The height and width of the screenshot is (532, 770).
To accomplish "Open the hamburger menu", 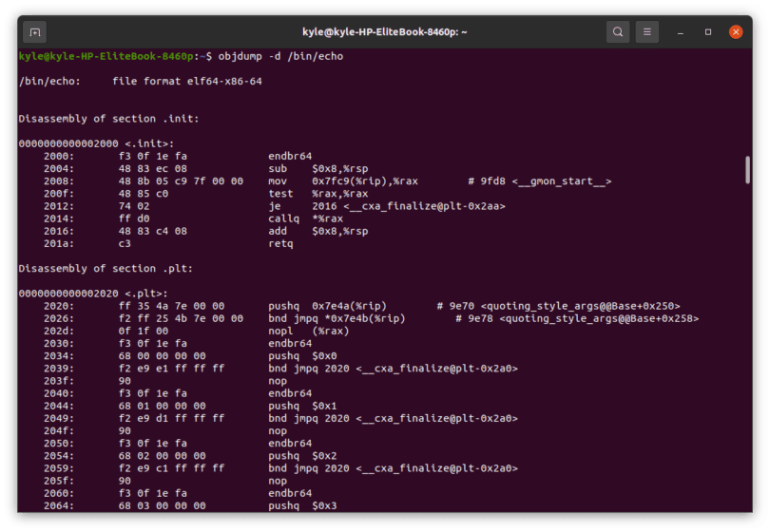I will point(647,32).
